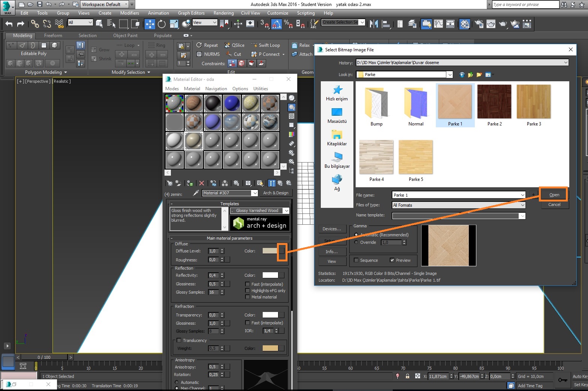Switch to the Freeform ribbon tab
Screen dimensions: 588x391
click(x=53, y=36)
